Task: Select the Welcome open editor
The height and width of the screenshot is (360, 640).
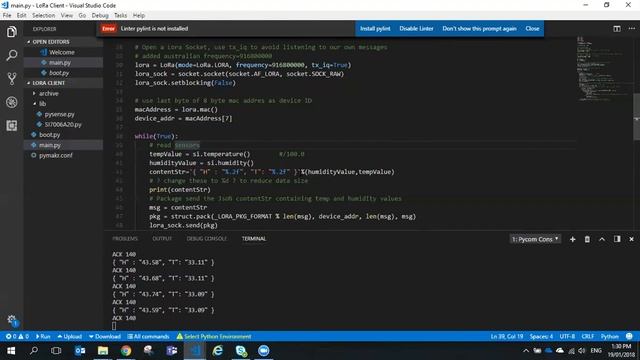Action: (x=63, y=52)
